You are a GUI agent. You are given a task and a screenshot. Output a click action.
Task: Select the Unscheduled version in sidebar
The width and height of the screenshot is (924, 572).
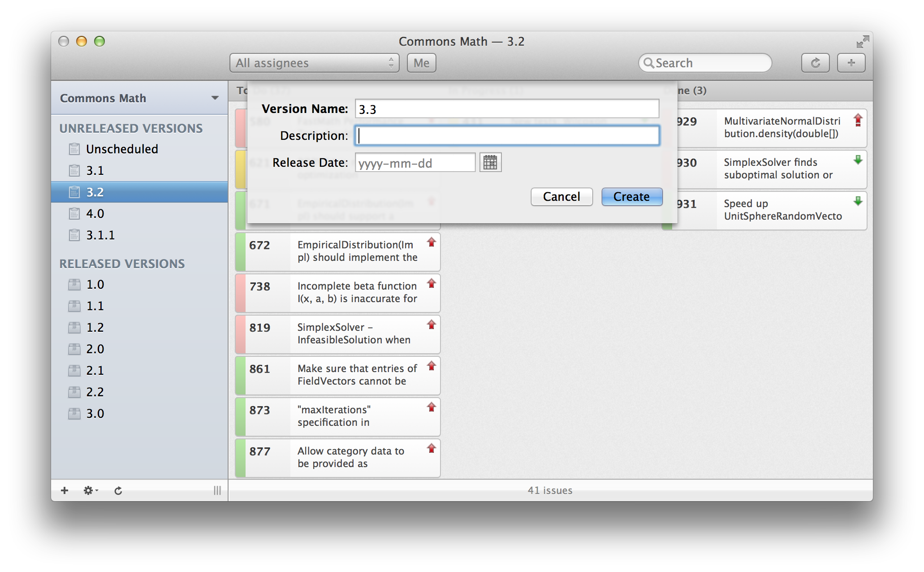122,149
